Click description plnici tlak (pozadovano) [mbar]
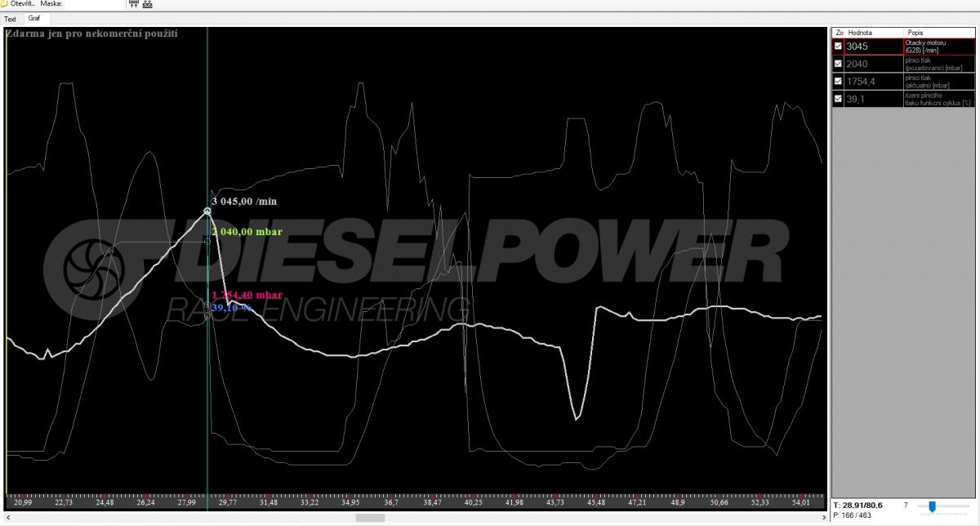Screen dimensions: 980x526 [x=939, y=64]
